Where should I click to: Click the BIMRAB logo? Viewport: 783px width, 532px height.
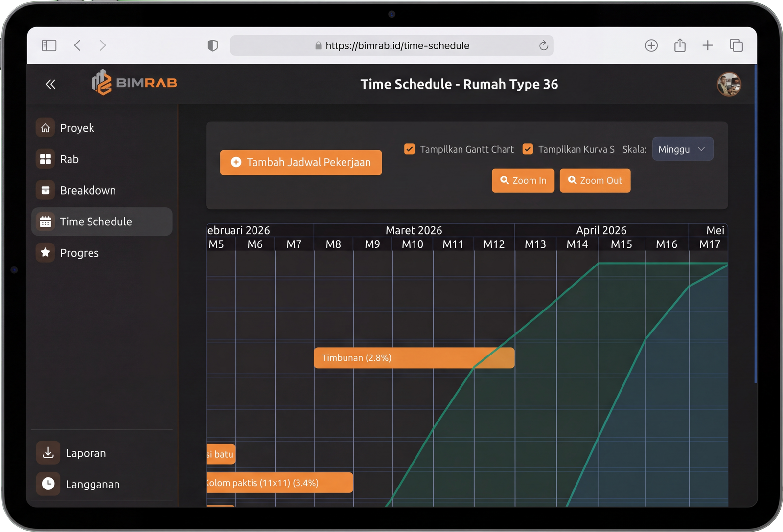(134, 83)
